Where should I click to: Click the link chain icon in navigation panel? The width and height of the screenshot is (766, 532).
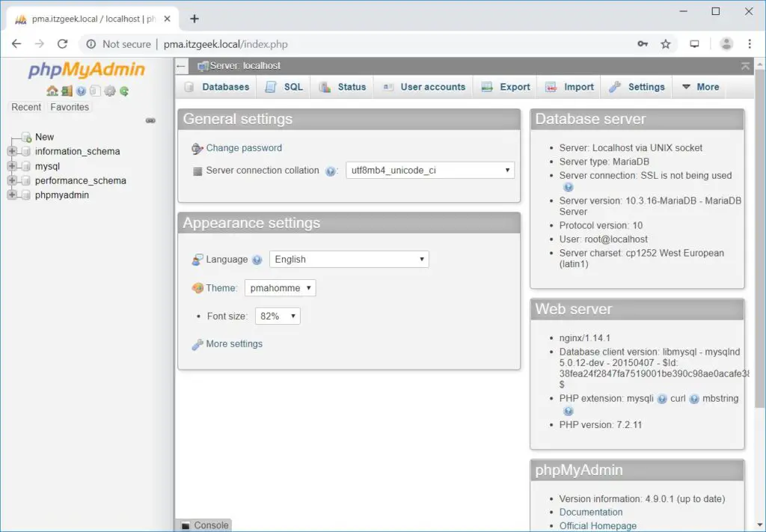150,120
